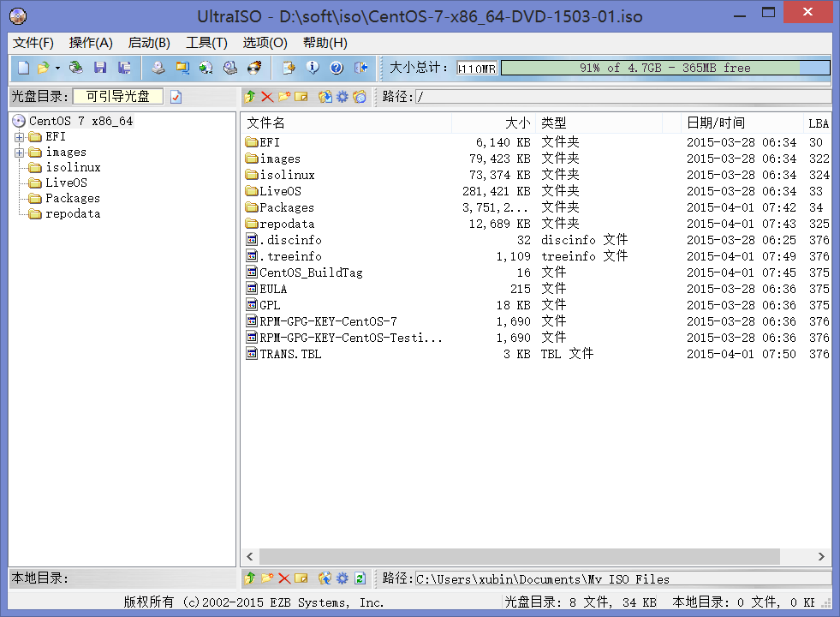
Task: Click the add-to-ISO icon in the local toolbar
Action: pos(325,578)
